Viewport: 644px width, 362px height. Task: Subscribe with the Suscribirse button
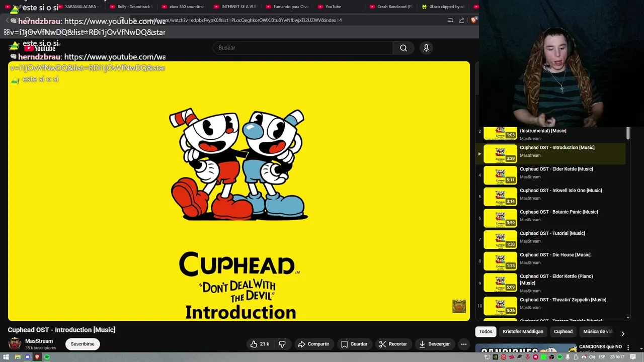83,344
